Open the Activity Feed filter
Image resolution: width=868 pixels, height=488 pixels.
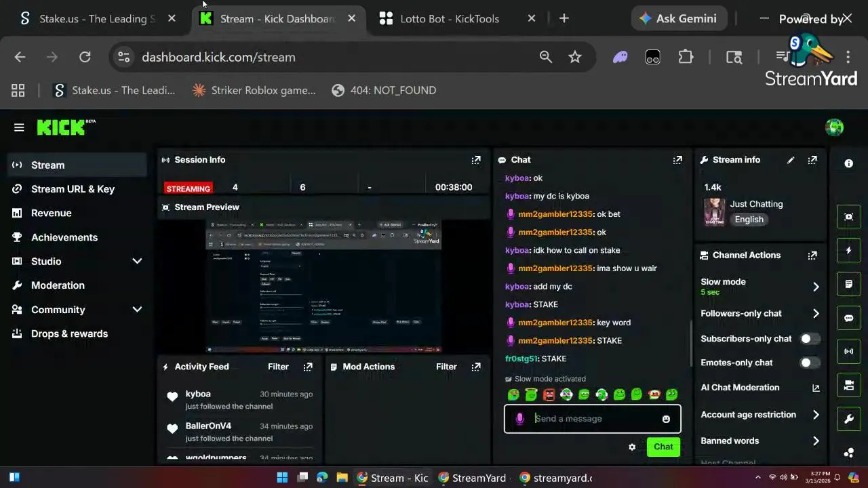[278, 367]
